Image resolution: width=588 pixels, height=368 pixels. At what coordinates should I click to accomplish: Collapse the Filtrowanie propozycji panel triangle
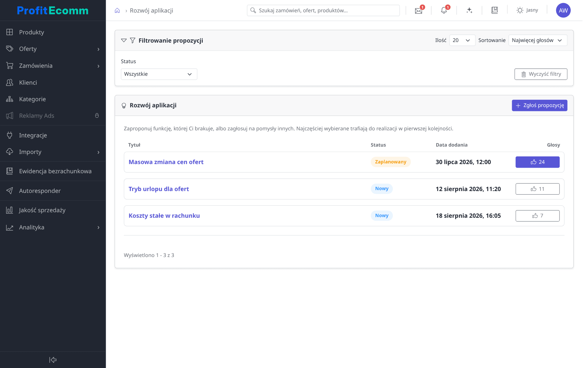coord(124,40)
